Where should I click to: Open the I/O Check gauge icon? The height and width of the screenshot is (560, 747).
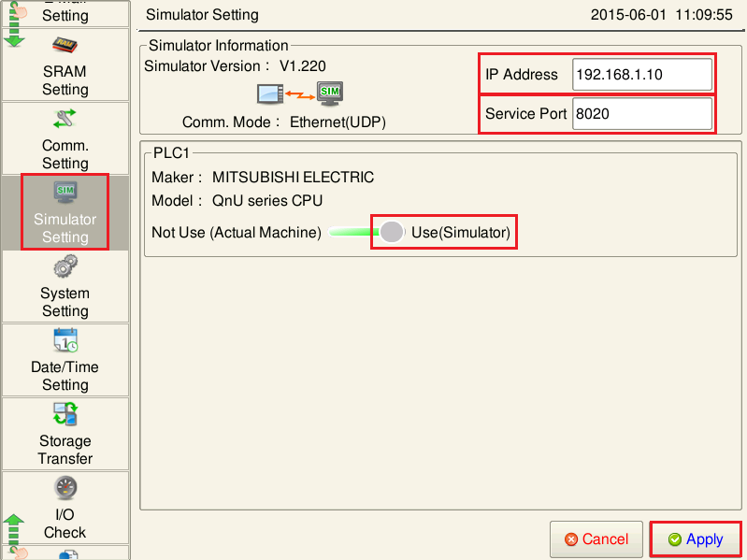point(65,489)
